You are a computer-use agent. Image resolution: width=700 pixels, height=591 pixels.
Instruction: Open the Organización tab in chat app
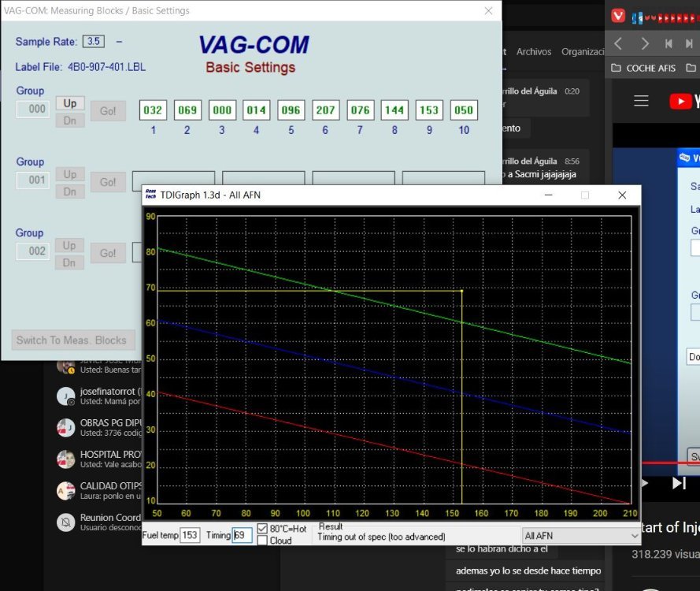point(583,52)
